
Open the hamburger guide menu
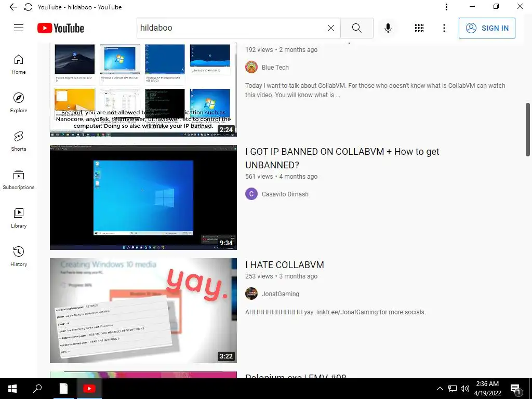click(19, 28)
